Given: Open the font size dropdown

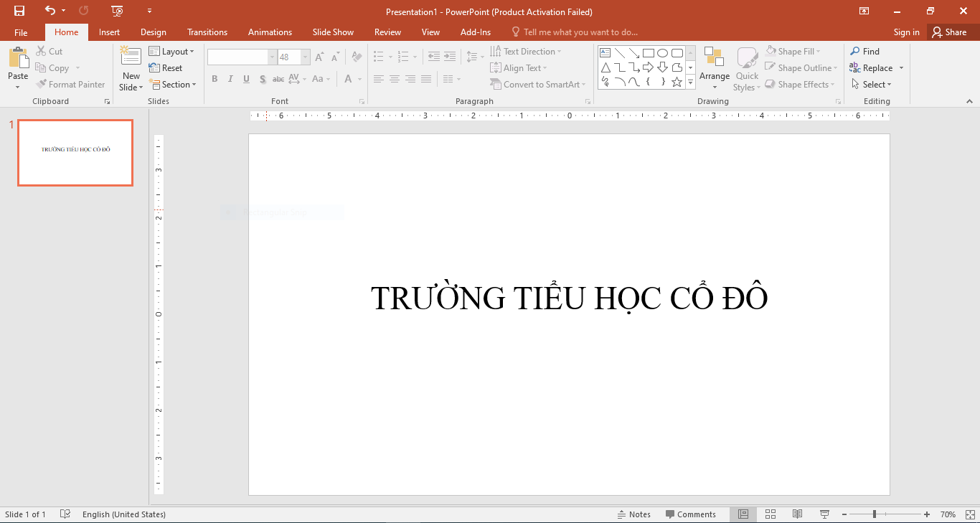Looking at the screenshot, I should coord(306,57).
